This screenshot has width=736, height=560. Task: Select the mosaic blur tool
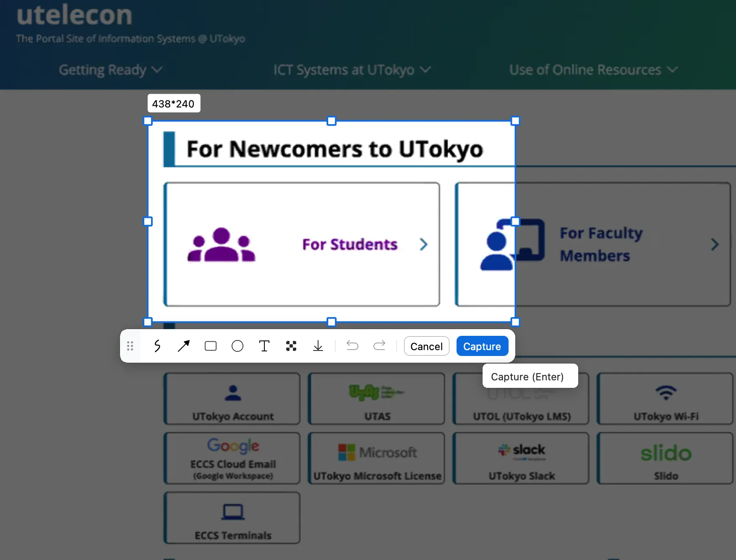[x=291, y=346]
